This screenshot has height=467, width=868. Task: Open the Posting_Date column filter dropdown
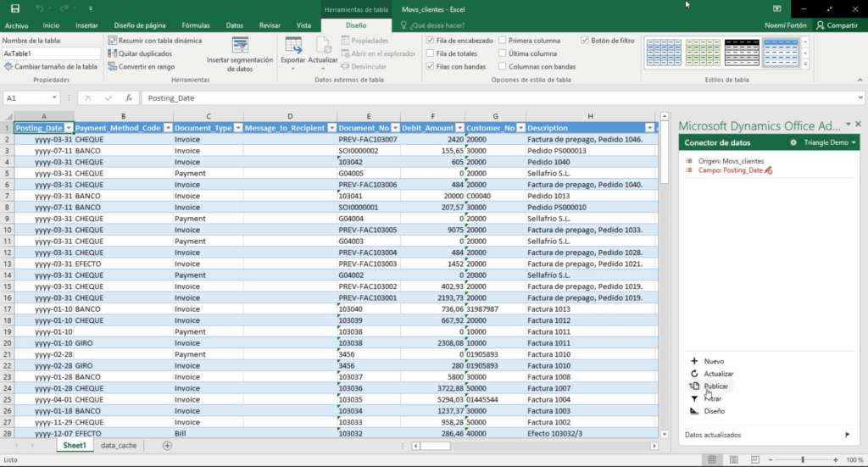click(x=70, y=128)
